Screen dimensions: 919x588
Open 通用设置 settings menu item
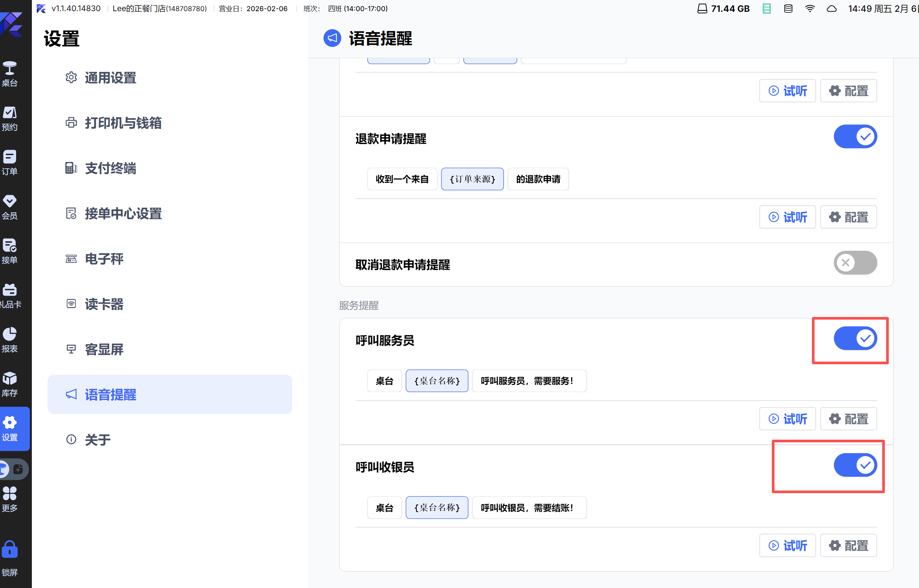[110, 78]
